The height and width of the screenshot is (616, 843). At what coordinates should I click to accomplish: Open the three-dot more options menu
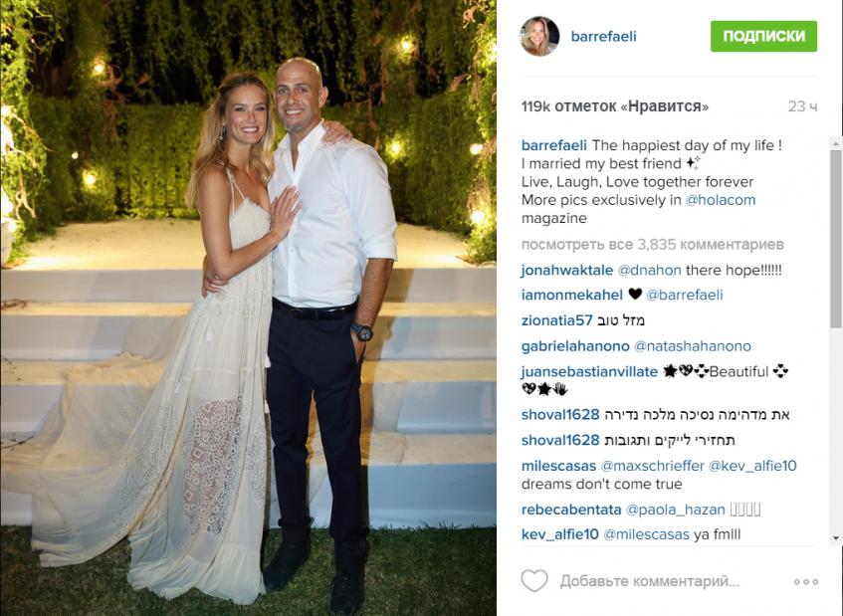(x=806, y=581)
